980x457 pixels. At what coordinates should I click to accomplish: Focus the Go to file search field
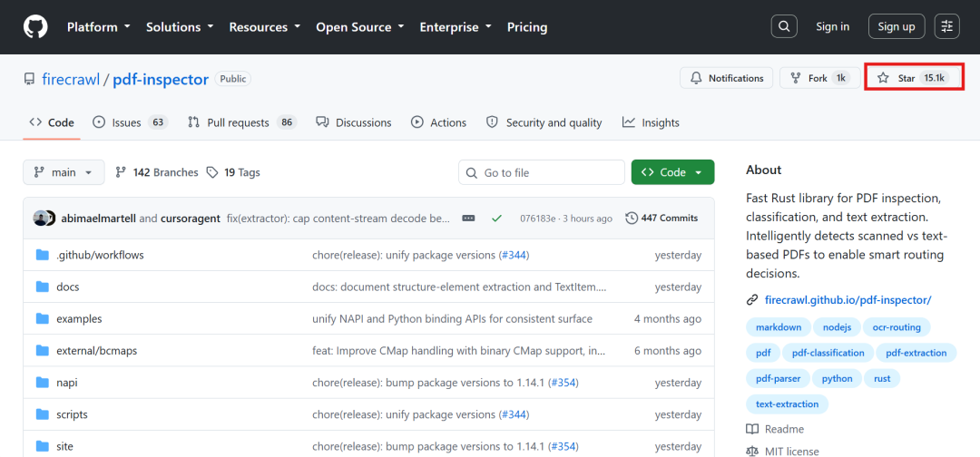coord(541,172)
